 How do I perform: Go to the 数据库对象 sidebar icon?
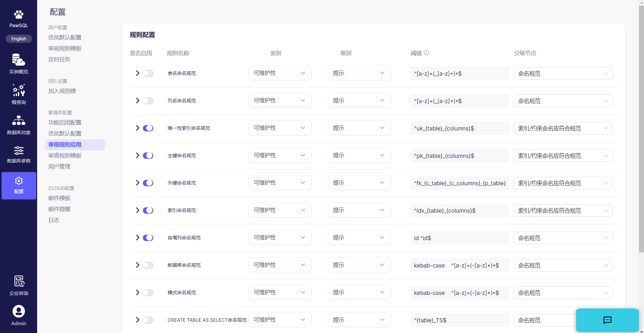click(19, 121)
